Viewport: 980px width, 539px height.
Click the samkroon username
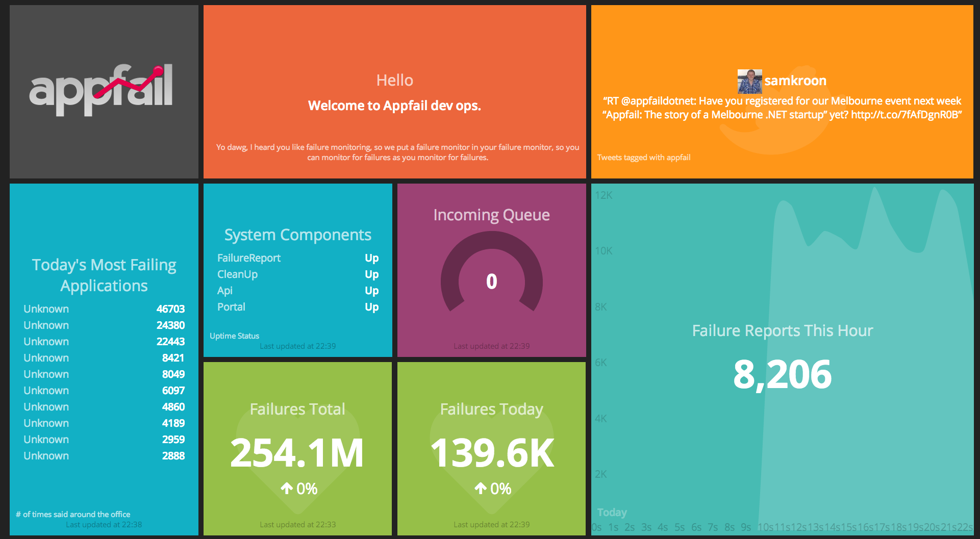[795, 81]
